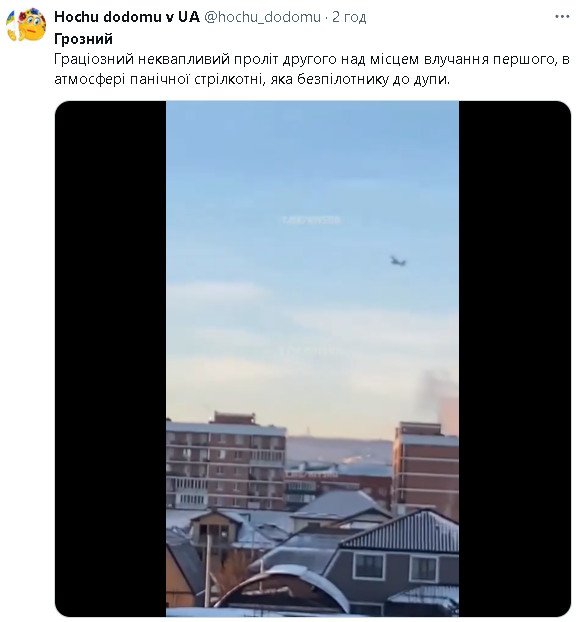Image resolution: width=578 pixels, height=622 pixels.
Task: Click the flying drone in the video
Action: click(398, 261)
